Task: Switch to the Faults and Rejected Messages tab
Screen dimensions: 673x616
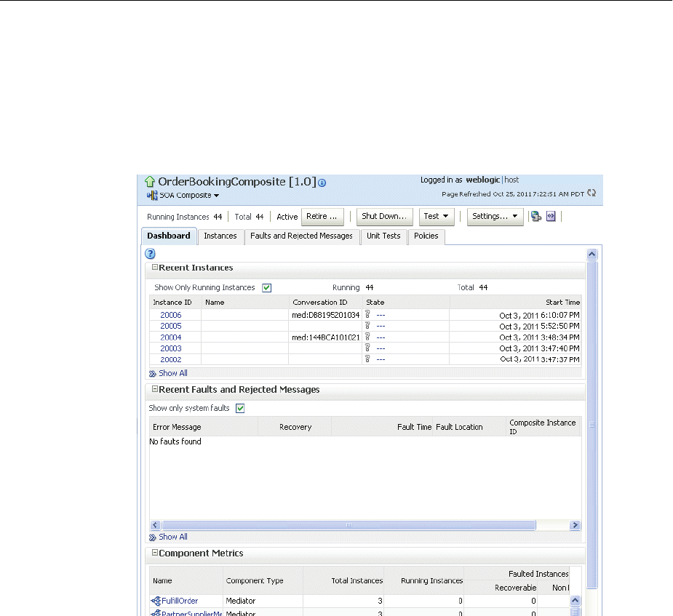Action: coord(300,236)
